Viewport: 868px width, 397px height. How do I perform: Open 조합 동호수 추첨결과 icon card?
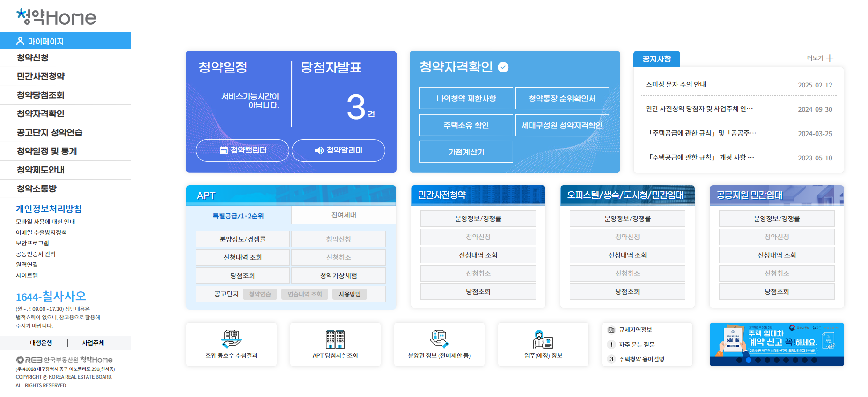pyautogui.click(x=231, y=344)
